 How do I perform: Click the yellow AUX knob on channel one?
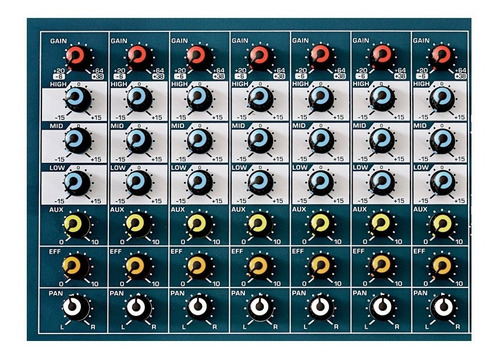coord(77,225)
